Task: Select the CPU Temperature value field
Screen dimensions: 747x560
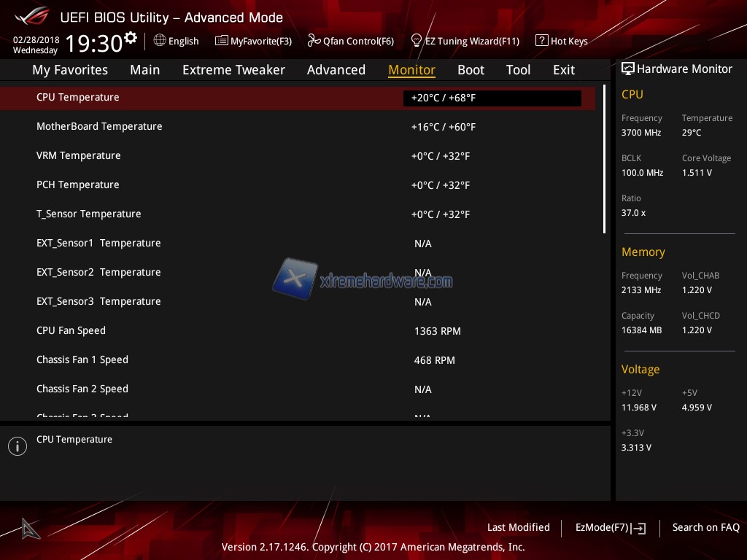Action: tap(492, 98)
